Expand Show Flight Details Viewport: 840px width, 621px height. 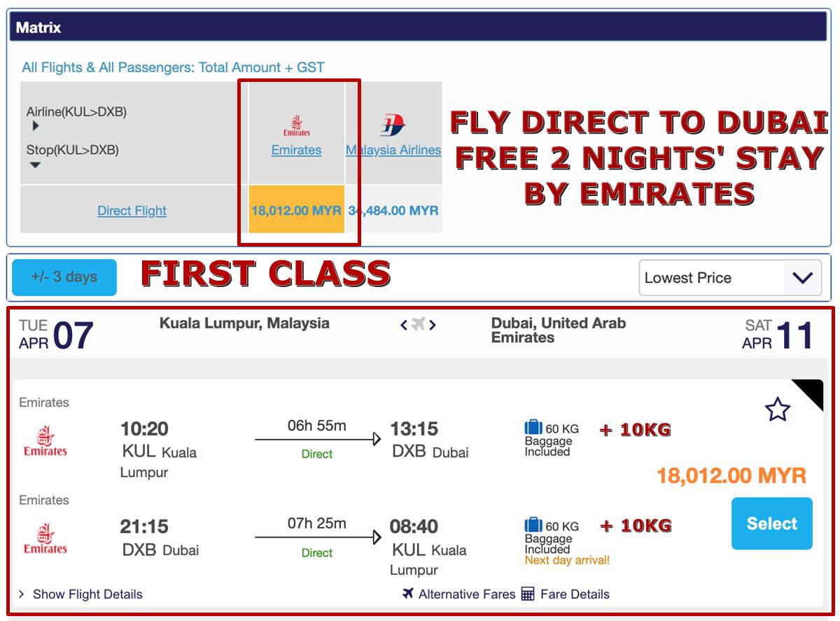80,594
